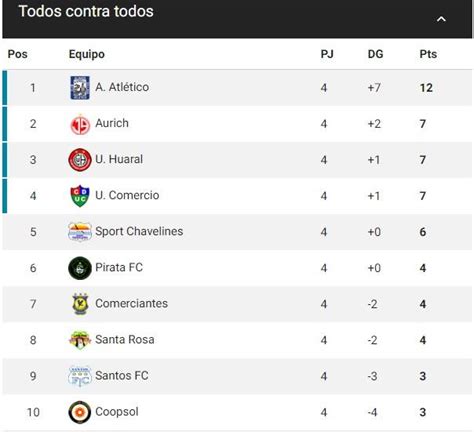Click the Equipo column header

pos(87,54)
